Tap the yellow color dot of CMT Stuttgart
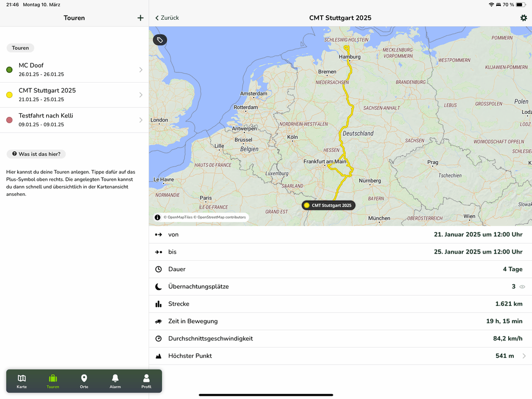 9,95
